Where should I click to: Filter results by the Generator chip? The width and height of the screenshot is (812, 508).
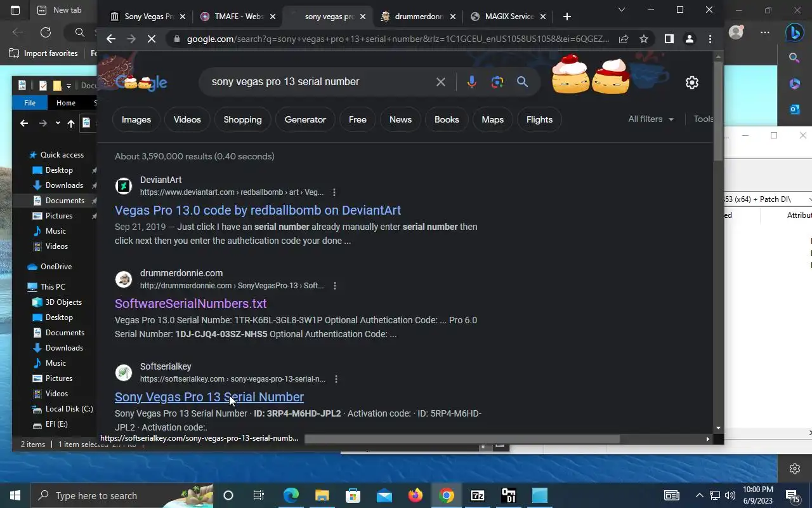click(305, 119)
